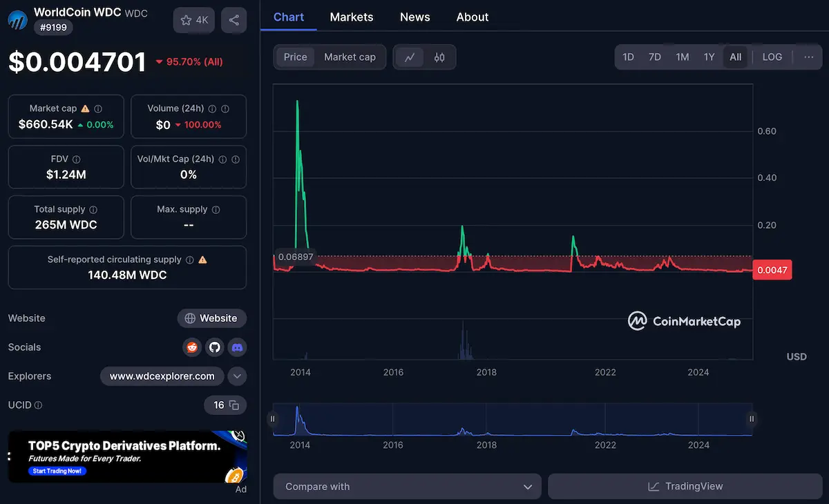Click Market cap info icon
Viewport: 829px width, 504px height.
tap(98, 108)
